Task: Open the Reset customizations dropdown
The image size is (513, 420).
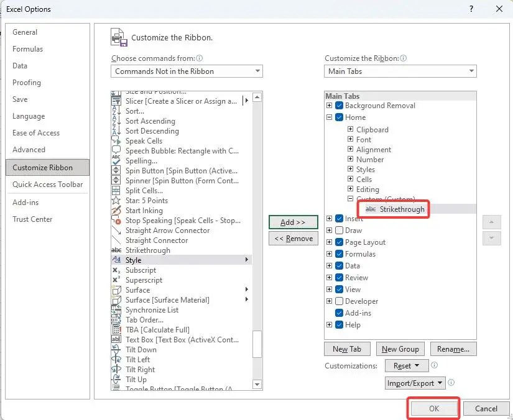Action: (407, 365)
